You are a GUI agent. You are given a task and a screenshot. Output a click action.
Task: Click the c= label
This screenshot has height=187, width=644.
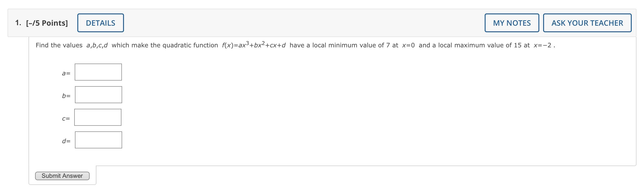click(66, 118)
